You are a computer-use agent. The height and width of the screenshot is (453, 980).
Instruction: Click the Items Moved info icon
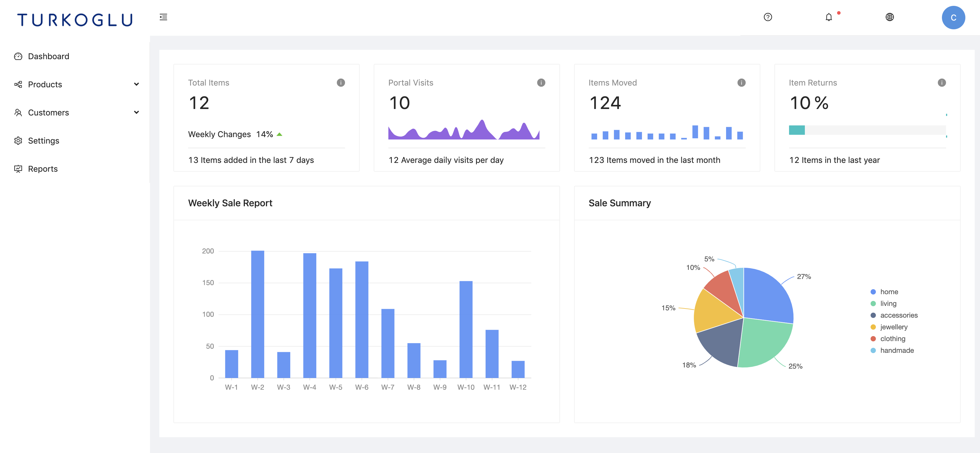coord(741,83)
